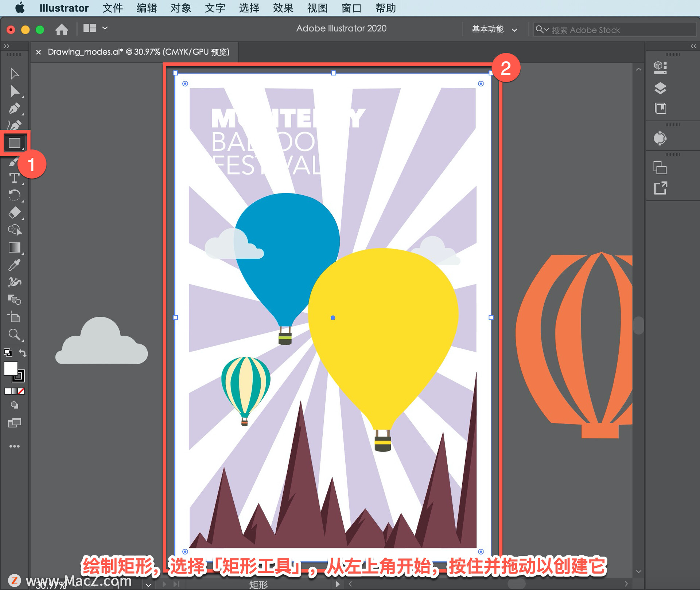Screen dimensions: 700x590
Task: Open the 窗口 menu
Action: [x=351, y=8]
